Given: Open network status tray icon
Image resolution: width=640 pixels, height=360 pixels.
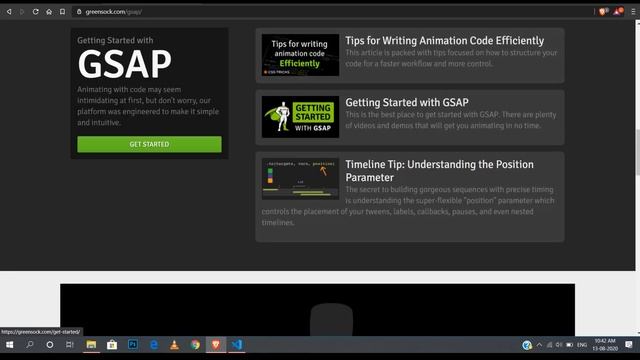Looking at the screenshot, I should 549,345.
